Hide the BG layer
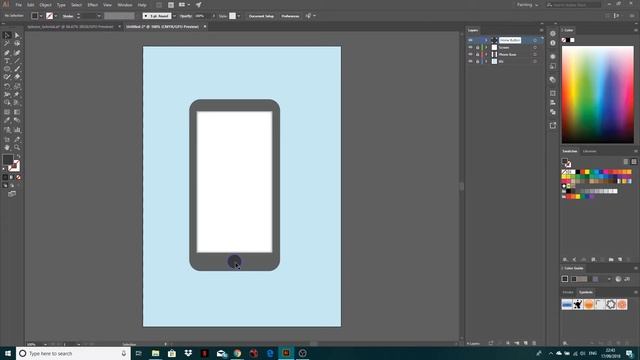 (470, 62)
